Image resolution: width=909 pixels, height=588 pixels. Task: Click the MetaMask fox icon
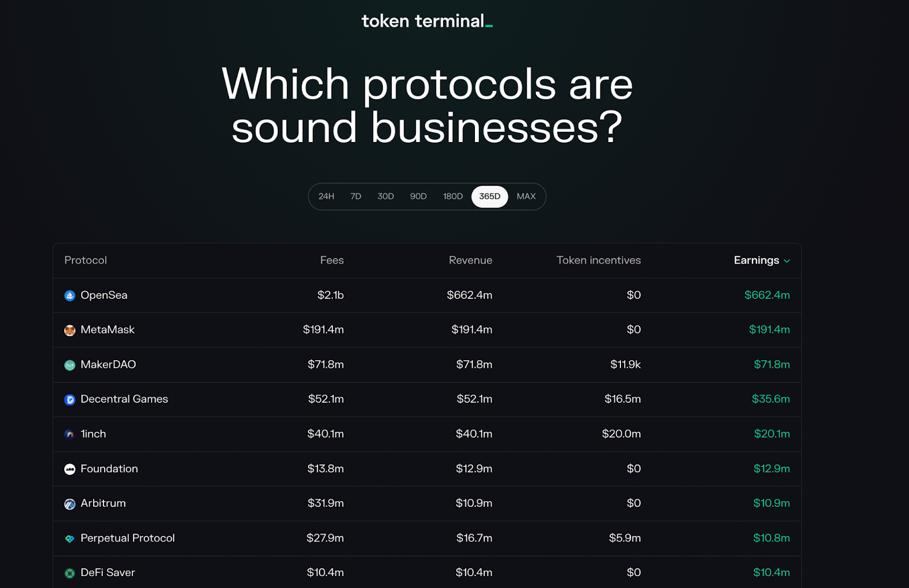point(70,331)
